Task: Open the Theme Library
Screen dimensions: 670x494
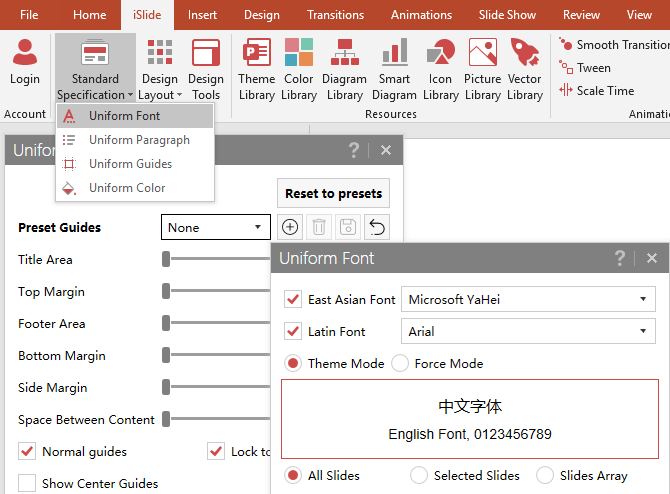Action: click(x=256, y=69)
